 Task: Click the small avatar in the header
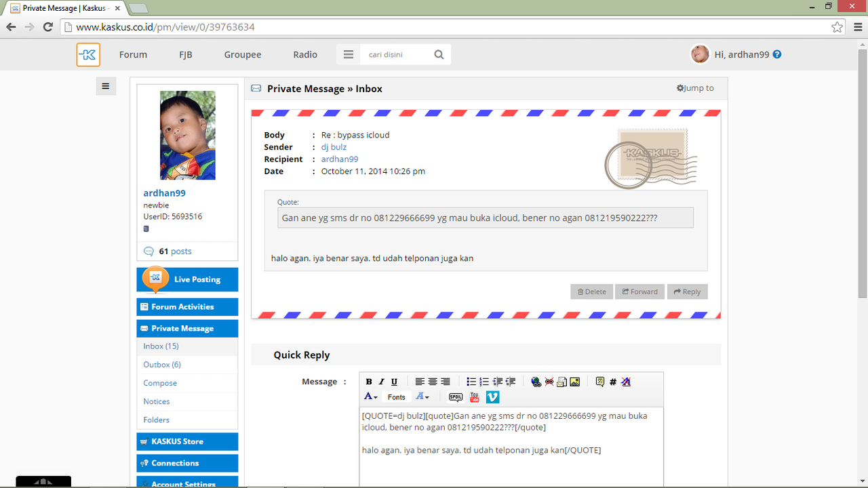tap(700, 54)
